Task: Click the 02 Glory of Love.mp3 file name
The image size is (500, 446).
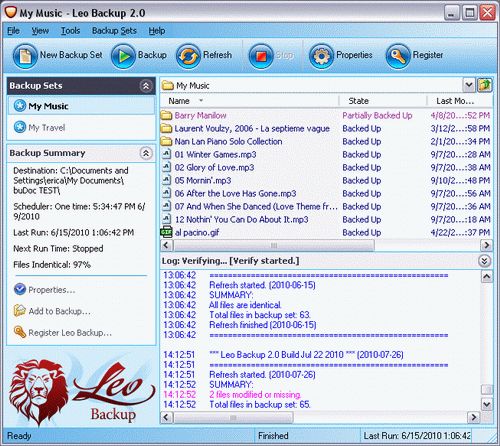Action: pyautogui.click(x=214, y=167)
